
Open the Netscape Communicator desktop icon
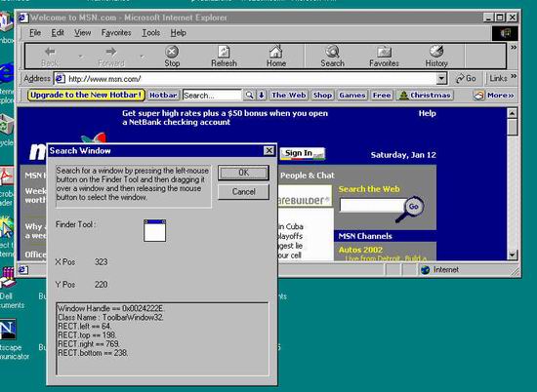coord(8,330)
